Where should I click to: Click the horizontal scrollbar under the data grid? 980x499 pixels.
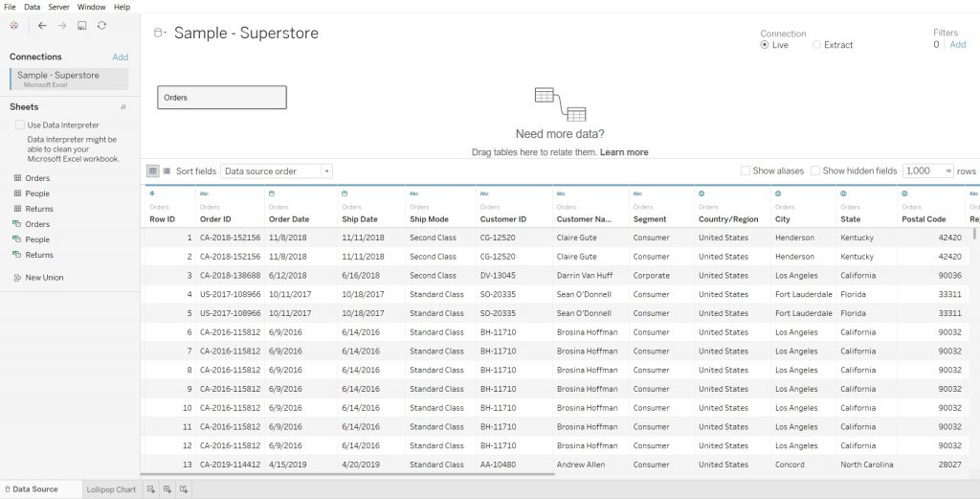click(x=347, y=475)
